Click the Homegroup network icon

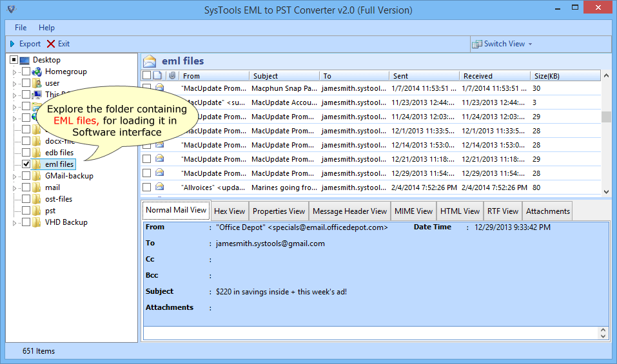(x=37, y=72)
